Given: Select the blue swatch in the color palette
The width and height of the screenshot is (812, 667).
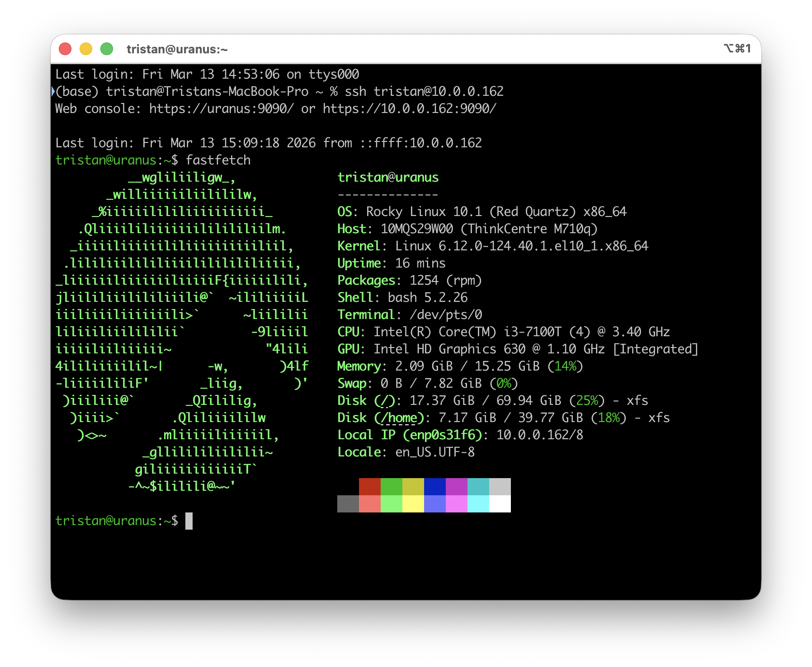Looking at the screenshot, I should click(x=434, y=487).
